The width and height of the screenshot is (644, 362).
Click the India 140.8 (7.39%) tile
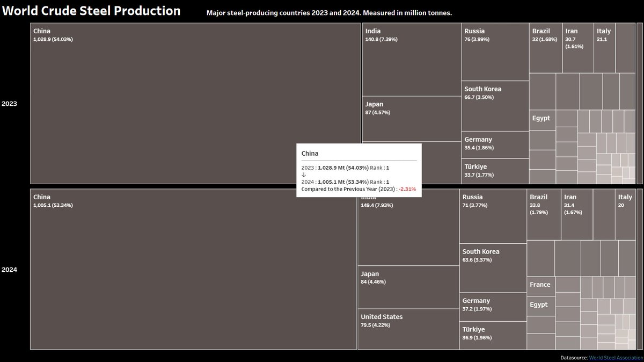pos(412,60)
